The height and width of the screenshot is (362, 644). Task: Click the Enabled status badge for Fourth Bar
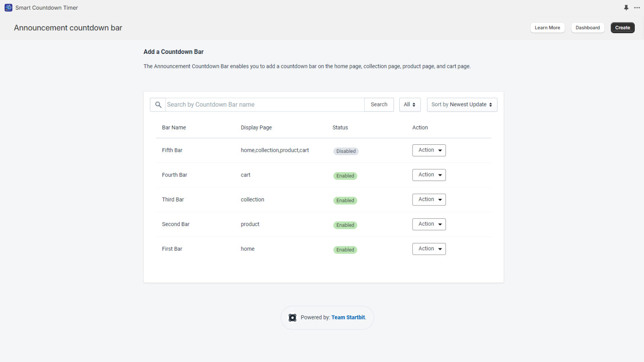345,176
